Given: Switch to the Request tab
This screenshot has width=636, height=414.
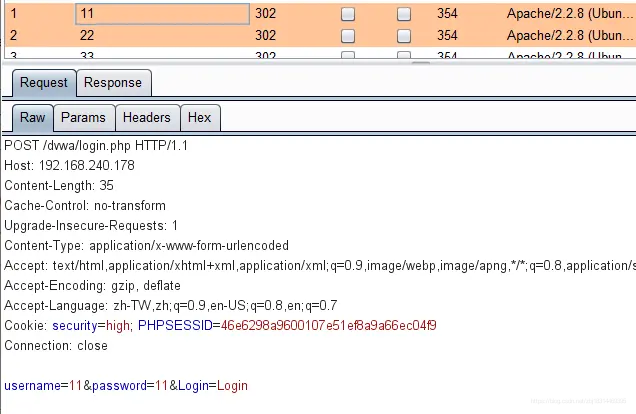Looking at the screenshot, I should click(43, 82).
